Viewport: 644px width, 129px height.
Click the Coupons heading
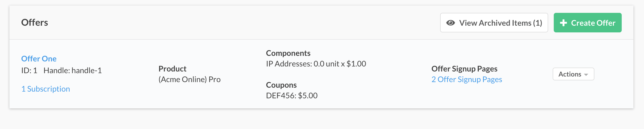coord(281,85)
